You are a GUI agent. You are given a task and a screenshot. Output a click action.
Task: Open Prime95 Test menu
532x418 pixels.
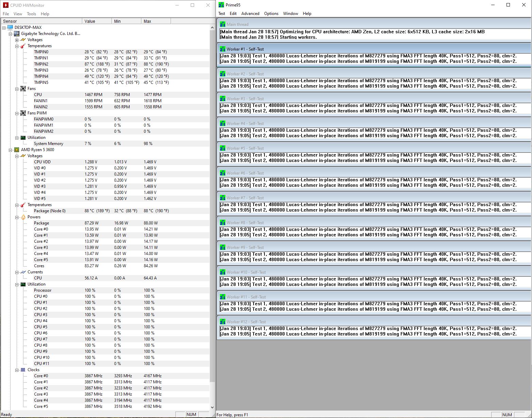coord(222,14)
